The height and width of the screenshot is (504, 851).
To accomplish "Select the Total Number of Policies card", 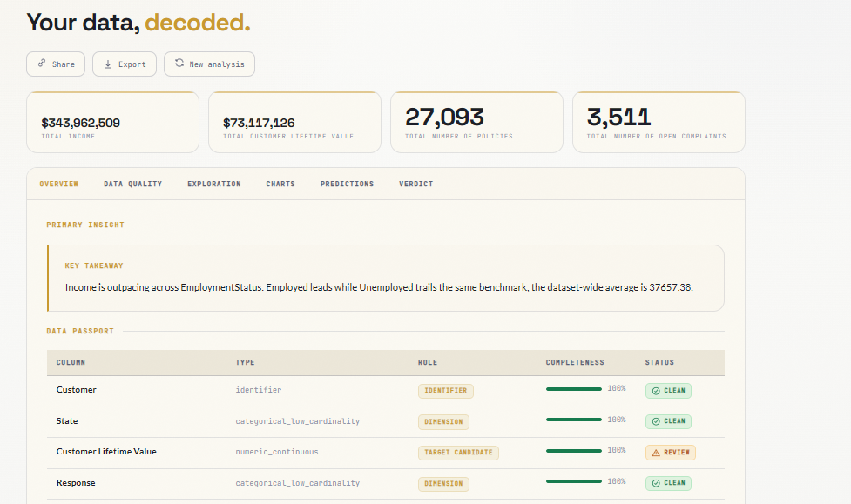I will point(476,122).
